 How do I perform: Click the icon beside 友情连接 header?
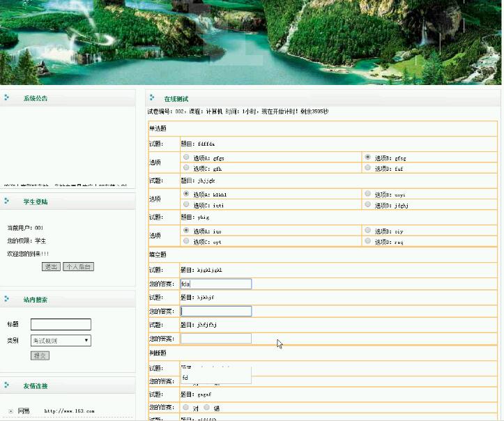(7, 385)
